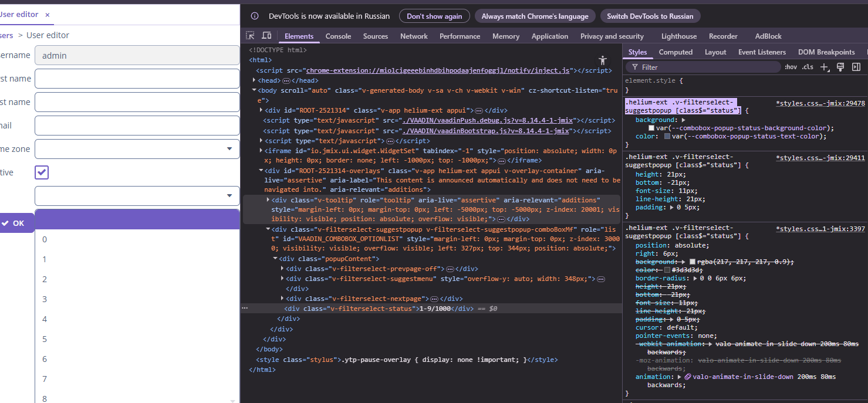Image resolution: width=868 pixels, height=403 pixels.
Task: Open the accessibility icon in Elements panel
Action: 602,60
